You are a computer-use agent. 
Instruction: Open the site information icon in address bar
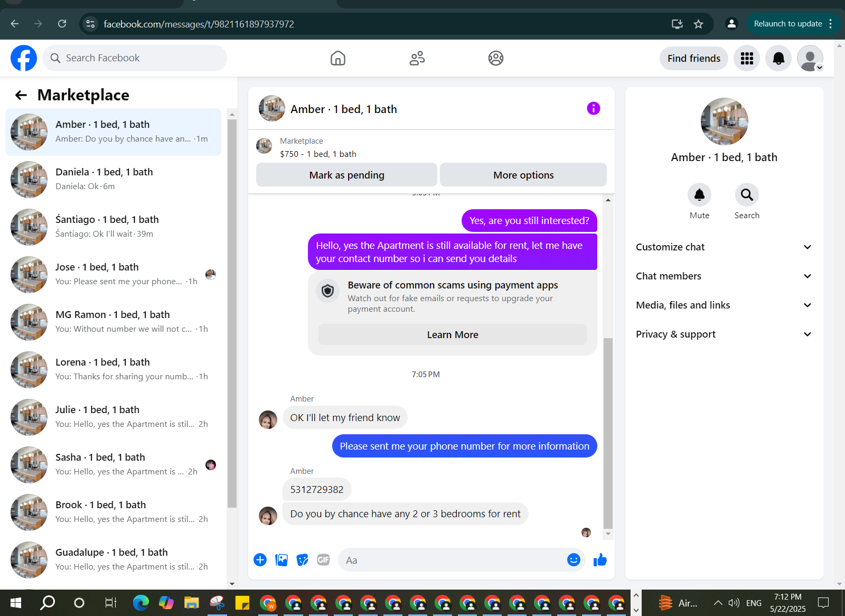coord(91,24)
